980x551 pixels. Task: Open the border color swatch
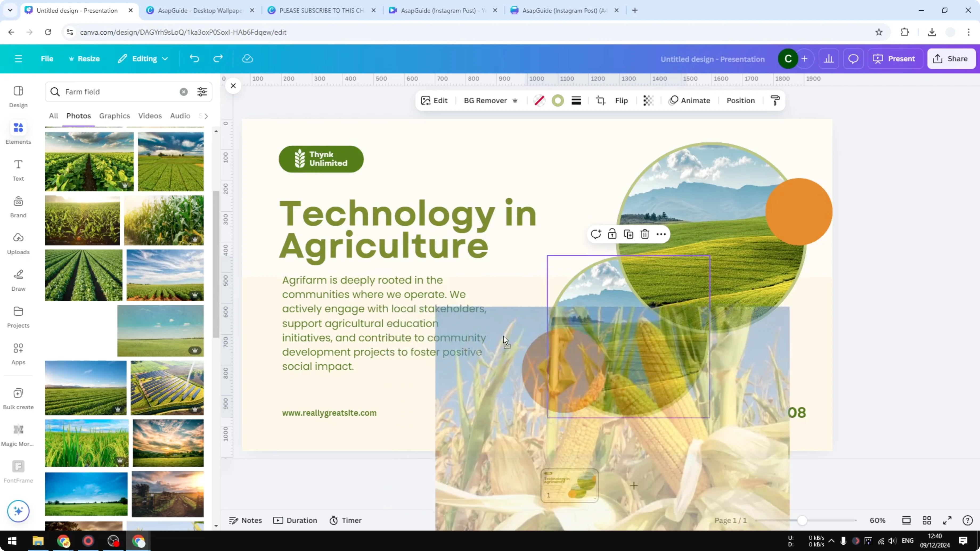click(x=558, y=100)
